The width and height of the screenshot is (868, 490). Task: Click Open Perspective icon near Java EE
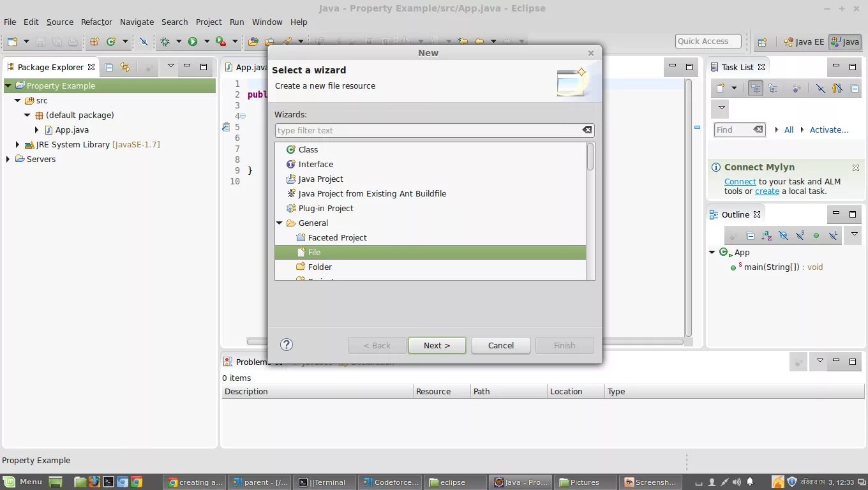762,42
